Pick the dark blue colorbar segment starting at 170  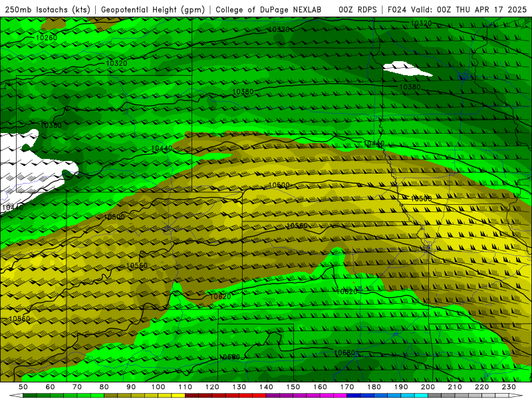pyautogui.click(x=354, y=395)
